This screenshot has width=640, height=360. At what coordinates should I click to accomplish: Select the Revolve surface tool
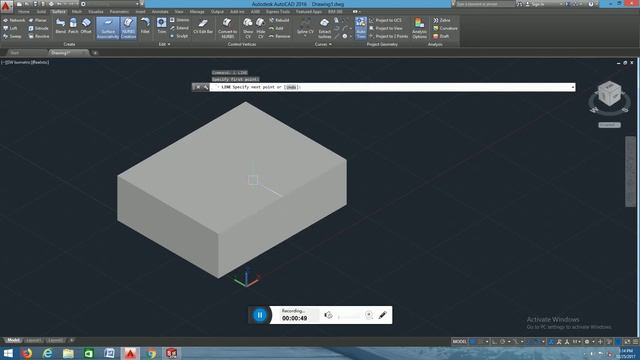[x=39, y=36]
